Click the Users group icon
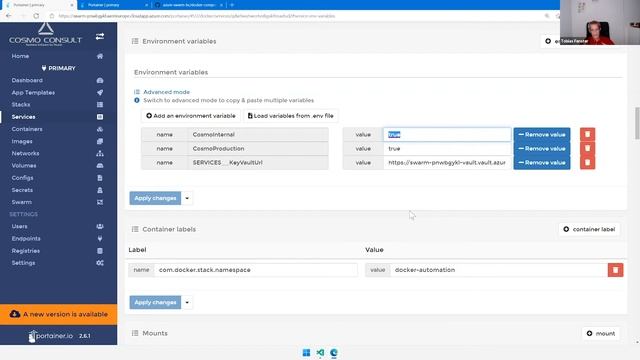The width and height of the screenshot is (640, 360). (x=100, y=226)
